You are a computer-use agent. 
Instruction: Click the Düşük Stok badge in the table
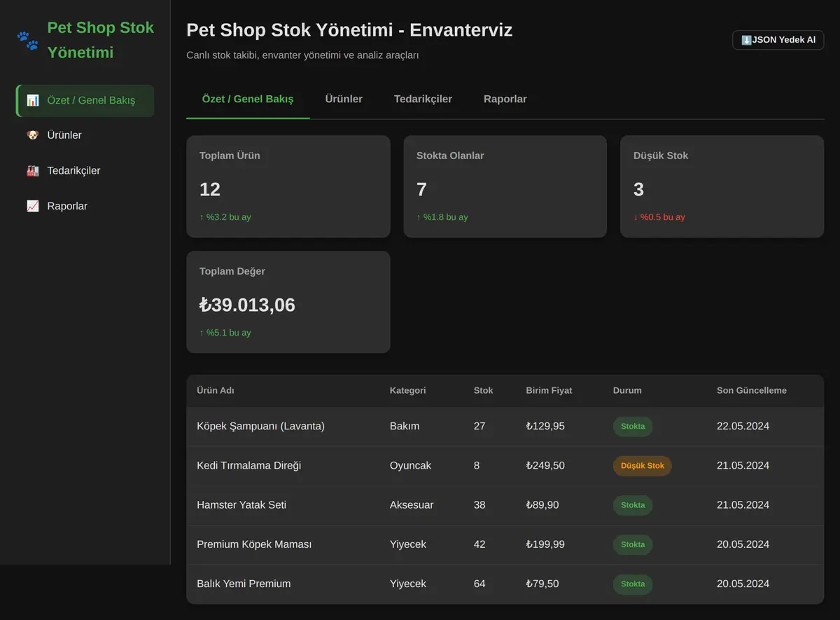(x=642, y=466)
